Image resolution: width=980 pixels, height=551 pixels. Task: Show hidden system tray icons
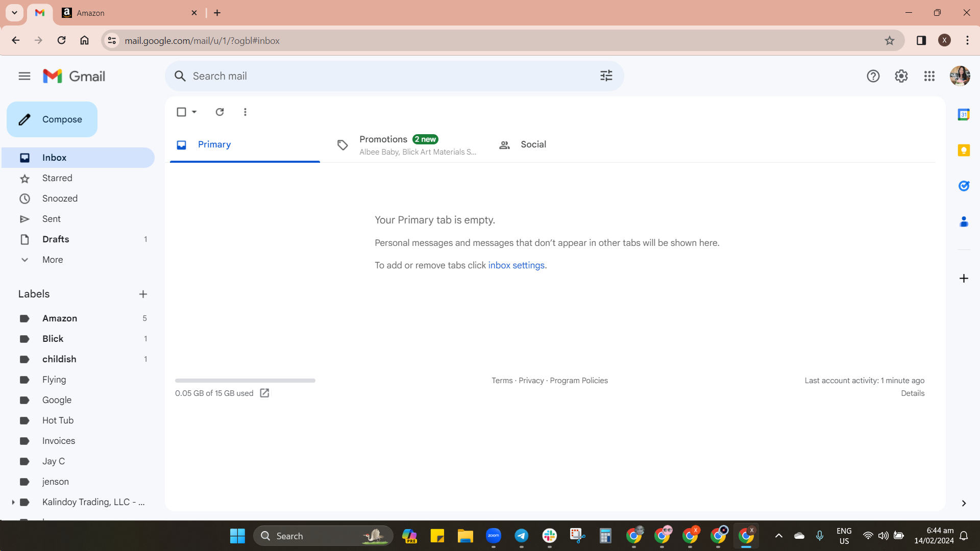(x=778, y=536)
